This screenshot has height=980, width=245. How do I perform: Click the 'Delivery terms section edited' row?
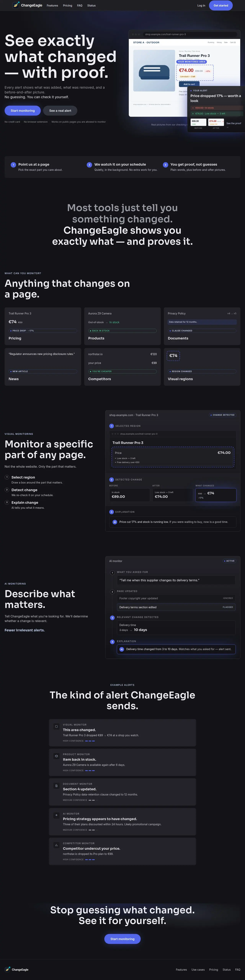[x=176, y=607]
